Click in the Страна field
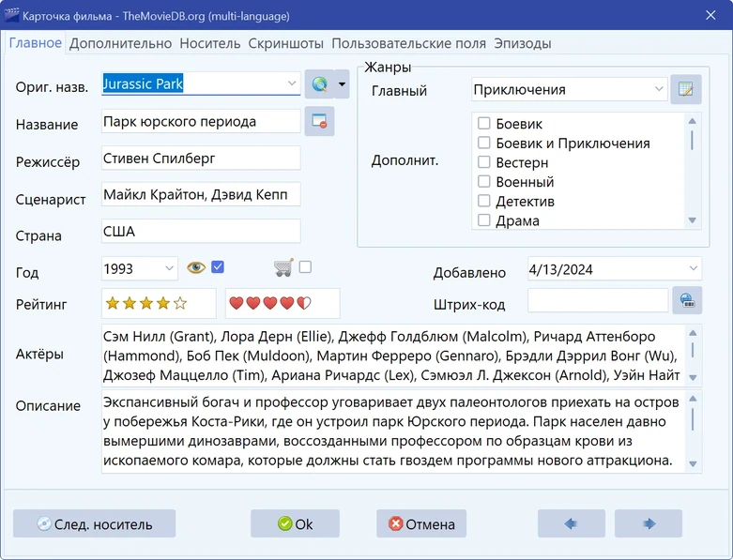Screen dimensions: 733x560 point(201,231)
